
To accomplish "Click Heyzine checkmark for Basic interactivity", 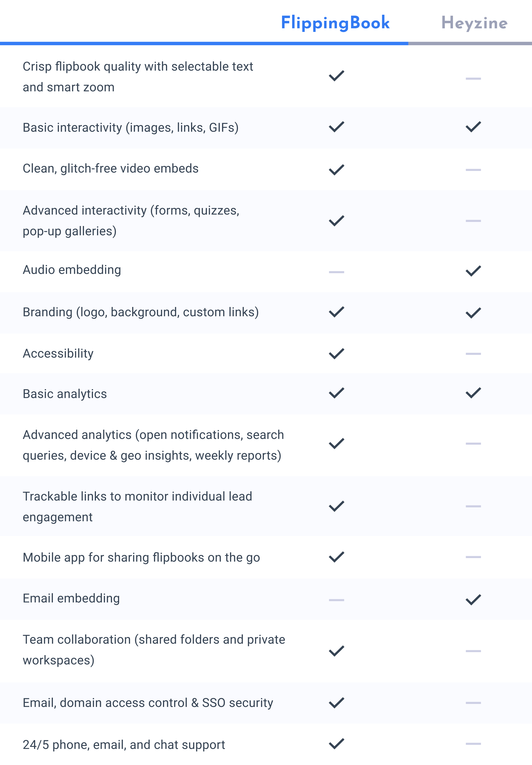I will (473, 127).
